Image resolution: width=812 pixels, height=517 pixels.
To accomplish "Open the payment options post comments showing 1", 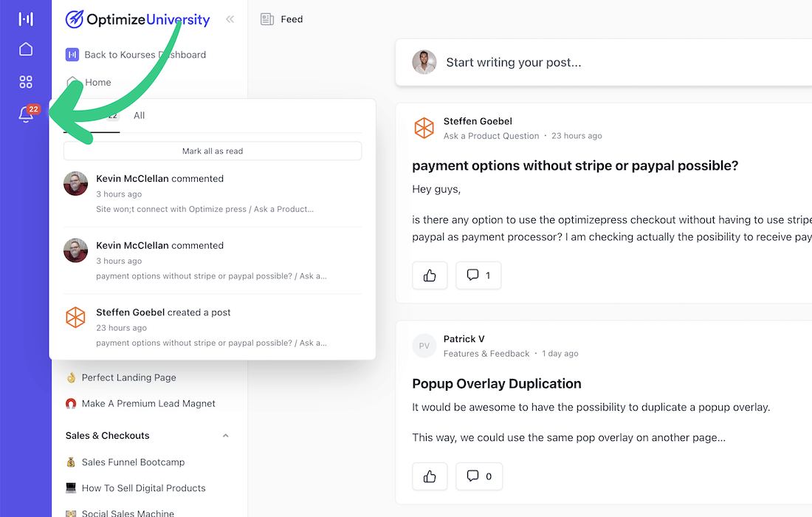I will pyautogui.click(x=478, y=275).
